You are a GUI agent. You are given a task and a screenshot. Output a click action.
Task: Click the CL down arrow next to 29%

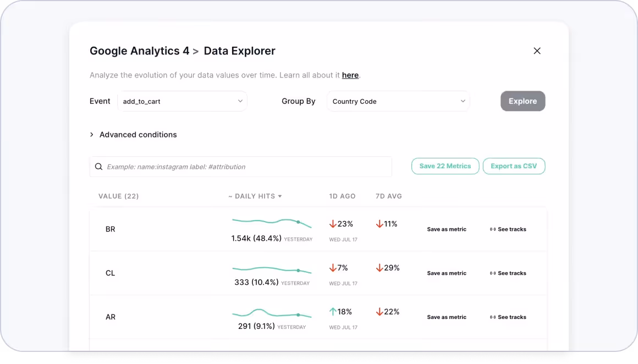click(x=379, y=268)
